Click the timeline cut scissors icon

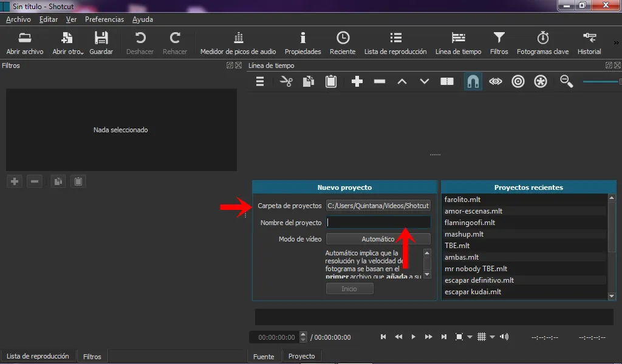click(x=286, y=81)
